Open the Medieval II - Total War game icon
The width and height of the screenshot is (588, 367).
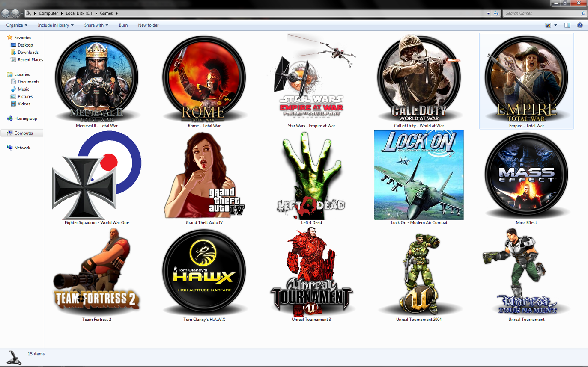(97, 78)
